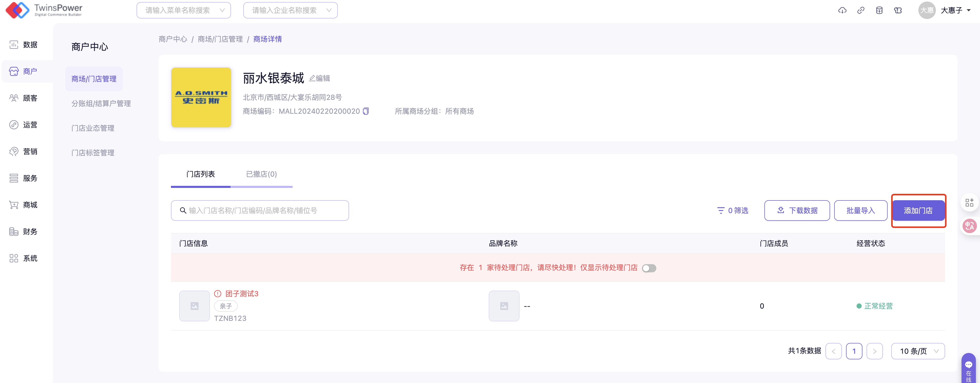Open the 10 条/页 page size dropdown
This screenshot has width=980, height=383.
click(918, 351)
